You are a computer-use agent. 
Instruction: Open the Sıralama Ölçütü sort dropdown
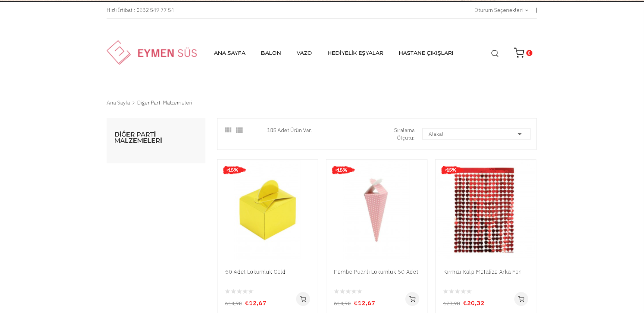[x=476, y=134]
